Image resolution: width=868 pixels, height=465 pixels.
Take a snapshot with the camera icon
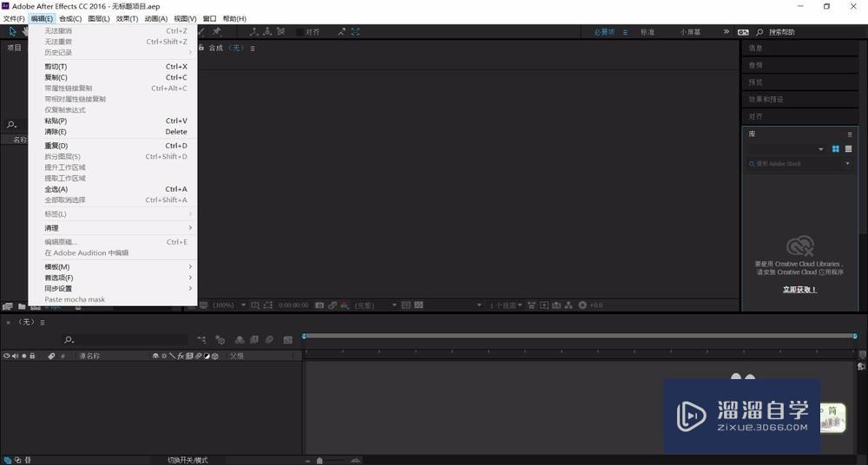(x=319, y=305)
